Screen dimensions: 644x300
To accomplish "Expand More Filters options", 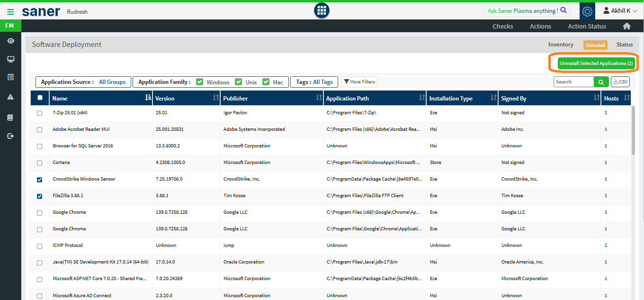I will [x=359, y=82].
